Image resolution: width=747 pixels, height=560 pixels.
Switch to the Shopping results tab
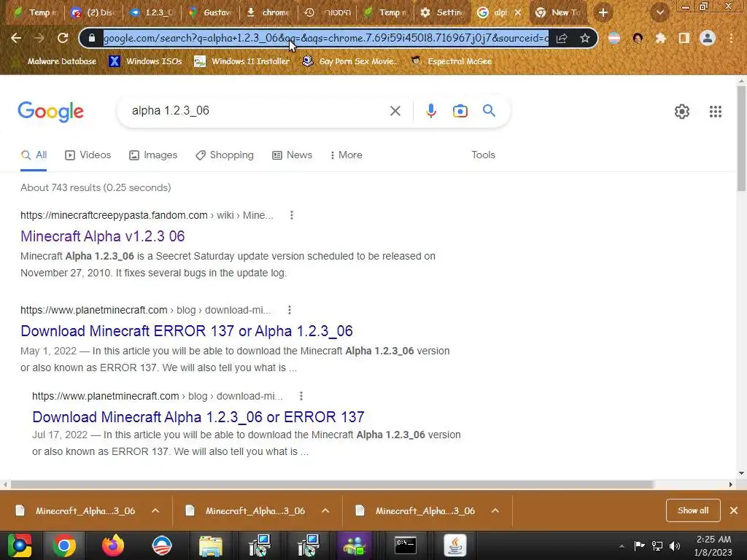click(x=225, y=155)
